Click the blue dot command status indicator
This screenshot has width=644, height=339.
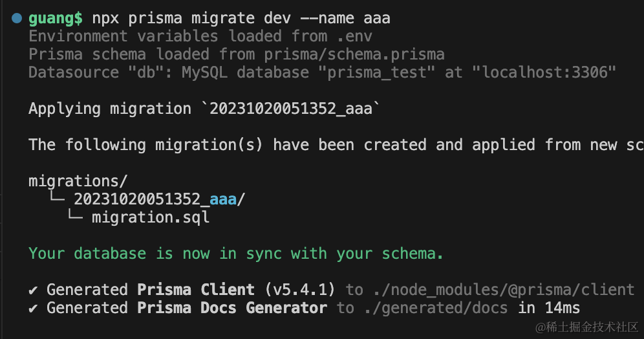coord(17,18)
